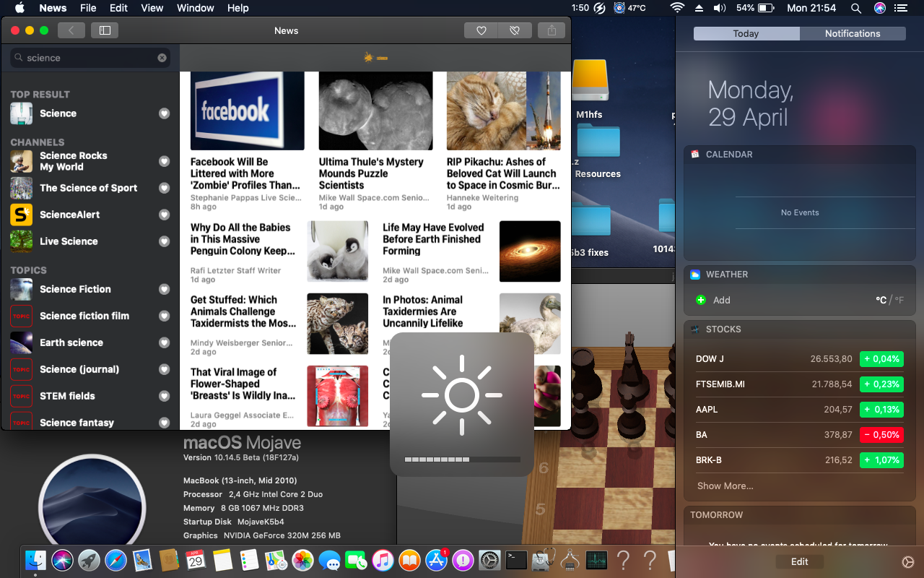
Task: Open the View menu
Action: [x=152, y=8]
